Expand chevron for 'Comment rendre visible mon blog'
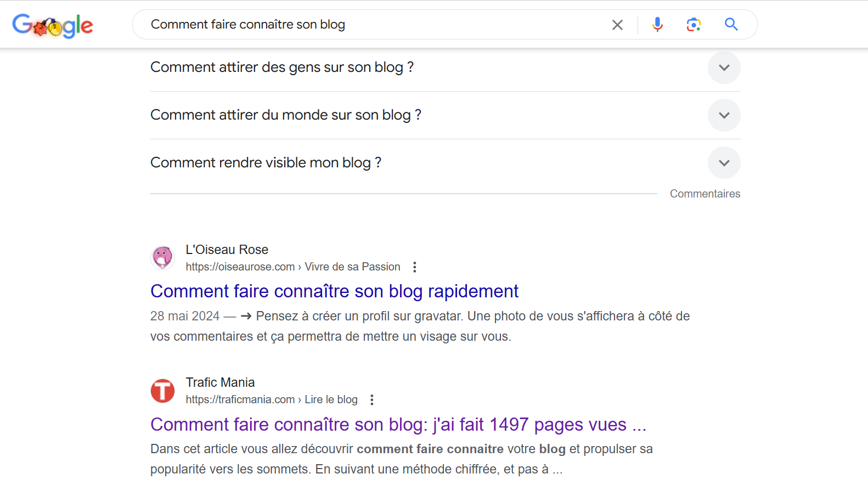The image size is (868, 502). pos(724,163)
